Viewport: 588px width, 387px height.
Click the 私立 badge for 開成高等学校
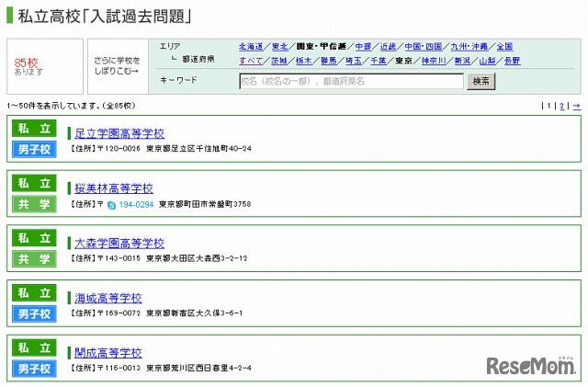point(34,347)
